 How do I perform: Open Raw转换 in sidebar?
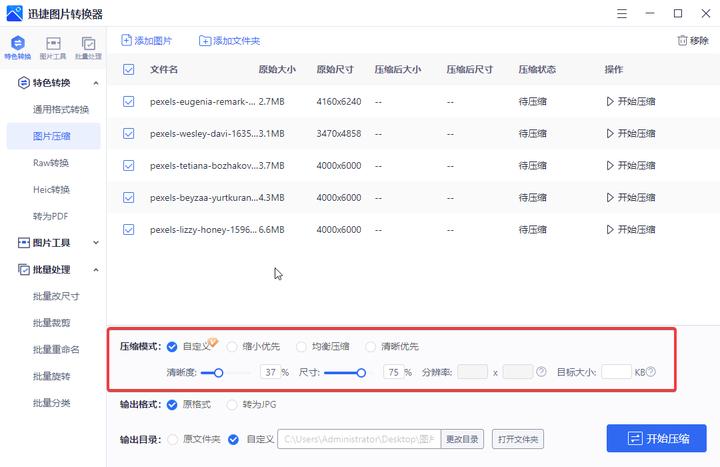51,163
